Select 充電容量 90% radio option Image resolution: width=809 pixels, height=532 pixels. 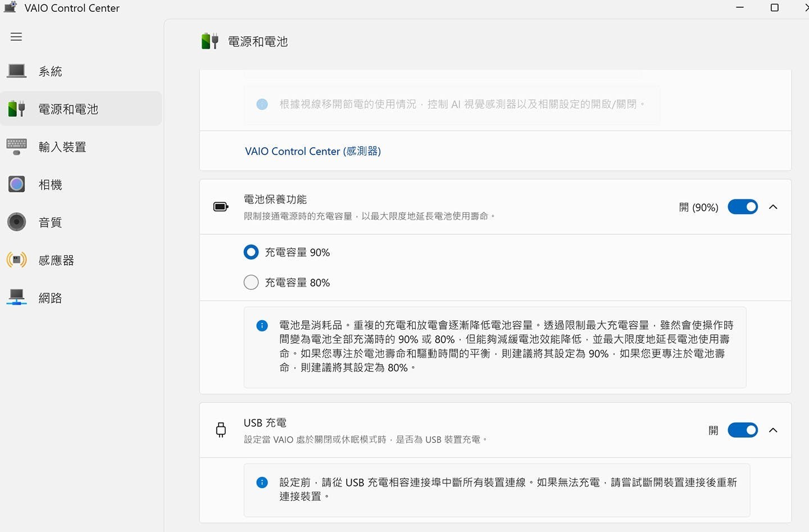tap(251, 252)
